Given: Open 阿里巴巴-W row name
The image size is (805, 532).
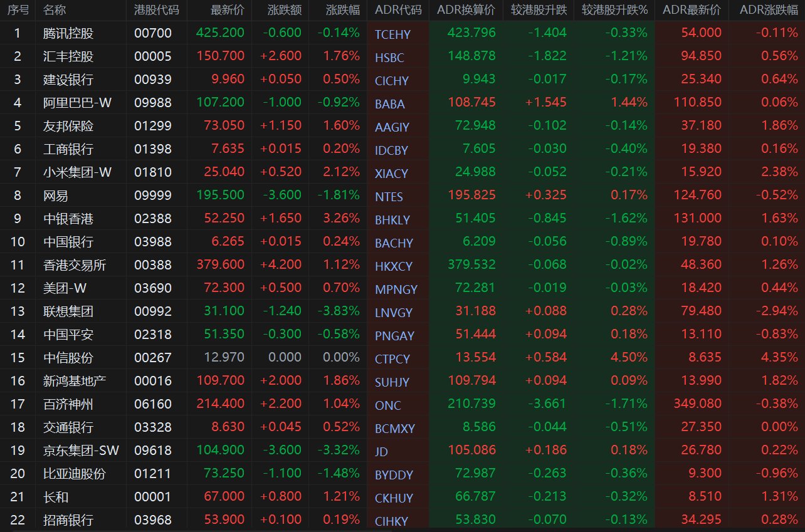Looking at the screenshot, I should tap(77, 103).
